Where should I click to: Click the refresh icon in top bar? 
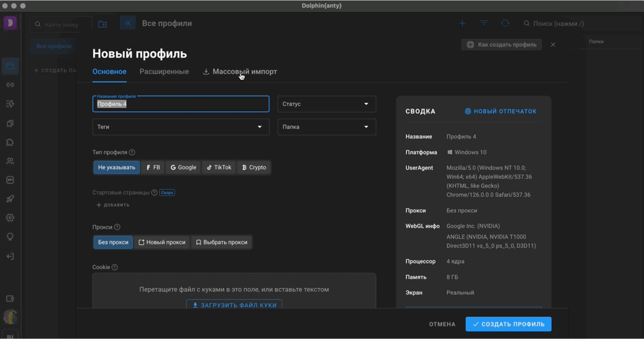click(x=505, y=23)
